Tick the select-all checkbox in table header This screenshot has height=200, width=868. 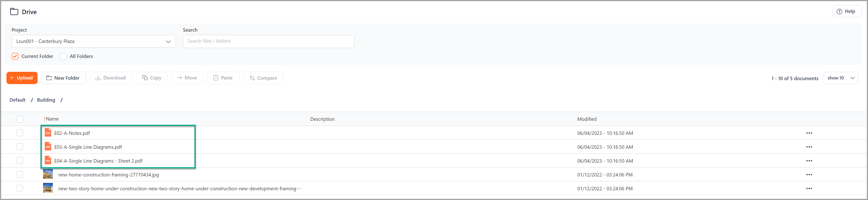[x=20, y=119]
